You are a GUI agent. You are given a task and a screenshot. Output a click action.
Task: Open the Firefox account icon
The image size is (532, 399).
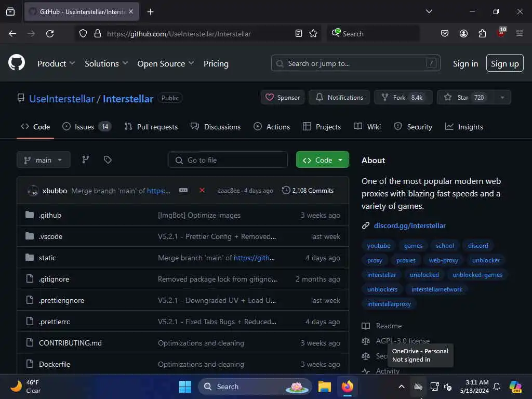[x=463, y=34]
